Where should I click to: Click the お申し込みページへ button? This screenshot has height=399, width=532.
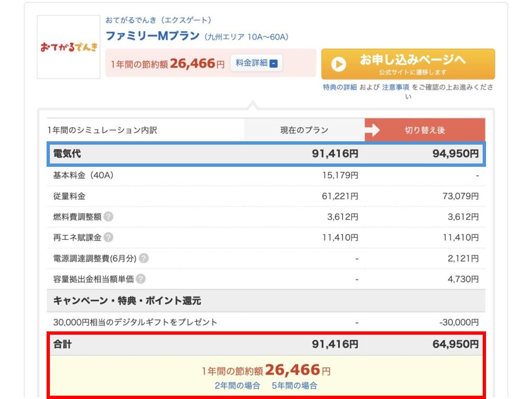(408, 64)
